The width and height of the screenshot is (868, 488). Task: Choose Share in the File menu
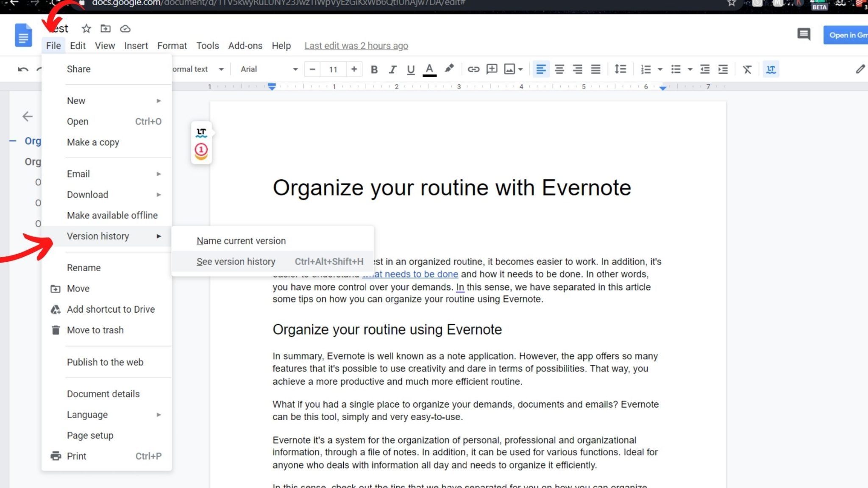click(107, 69)
